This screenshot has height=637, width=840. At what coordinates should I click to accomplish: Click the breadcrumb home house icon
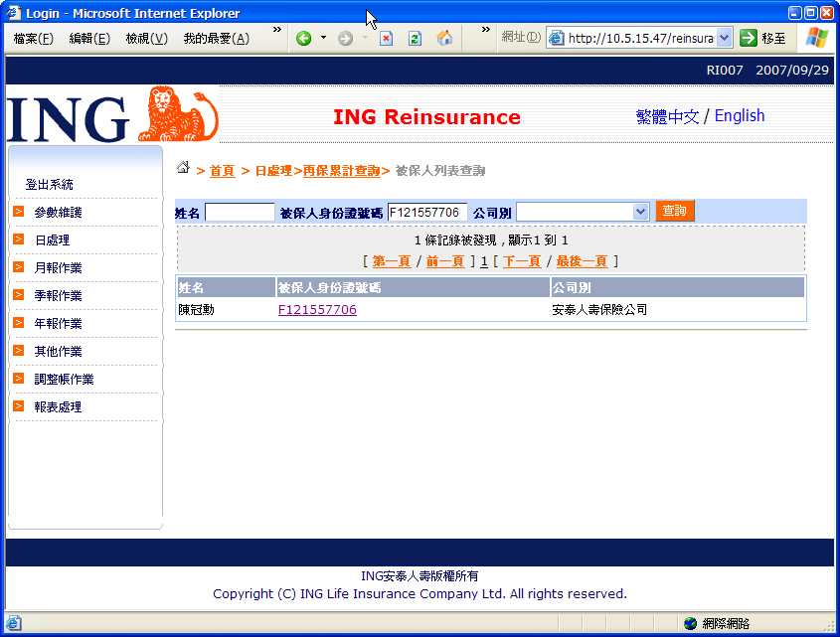coord(183,168)
